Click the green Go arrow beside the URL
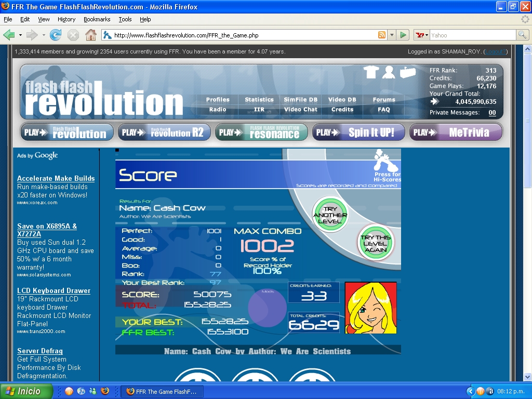 click(403, 35)
